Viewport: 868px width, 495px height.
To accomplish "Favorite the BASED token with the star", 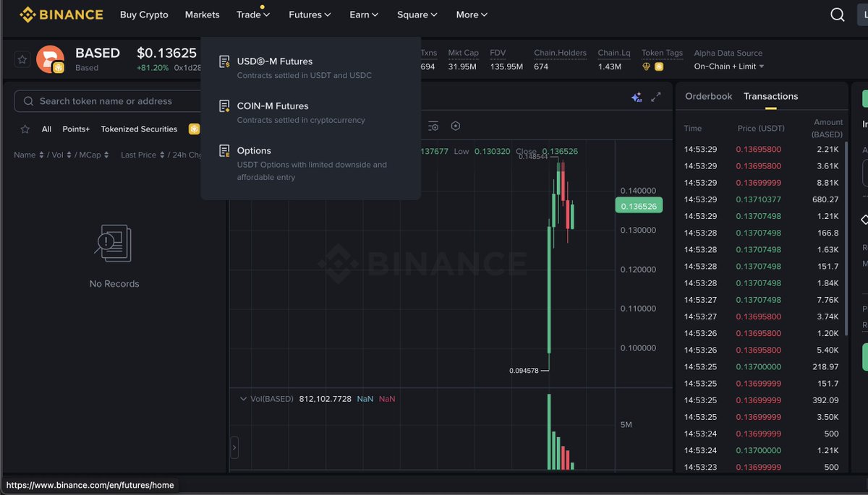I will 22,59.
